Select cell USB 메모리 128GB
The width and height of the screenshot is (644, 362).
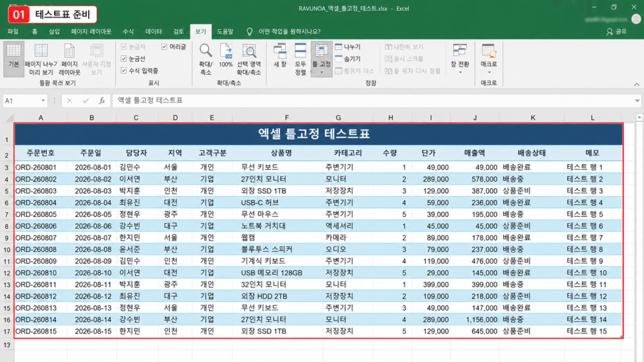click(x=278, y=273)
